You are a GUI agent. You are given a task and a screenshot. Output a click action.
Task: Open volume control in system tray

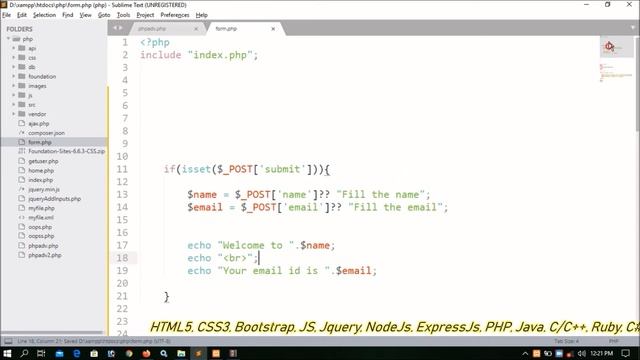[x=581, y=353]
